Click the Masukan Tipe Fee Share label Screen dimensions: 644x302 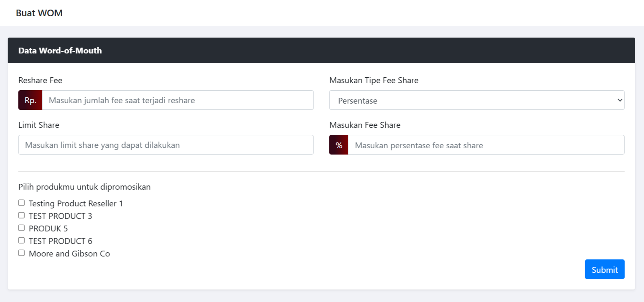click(374, 80)
